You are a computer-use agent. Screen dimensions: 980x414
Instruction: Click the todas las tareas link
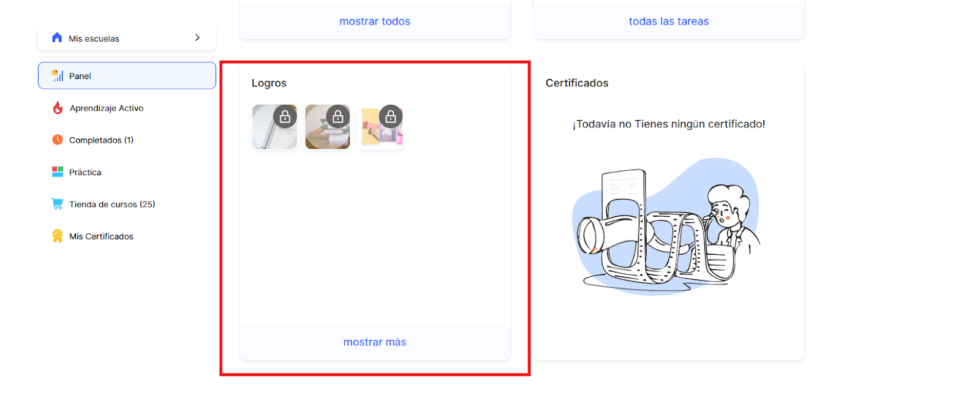669,21
